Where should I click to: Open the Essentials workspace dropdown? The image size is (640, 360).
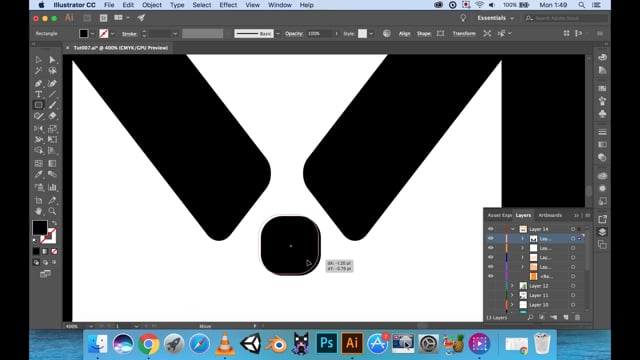pos(496,18)
